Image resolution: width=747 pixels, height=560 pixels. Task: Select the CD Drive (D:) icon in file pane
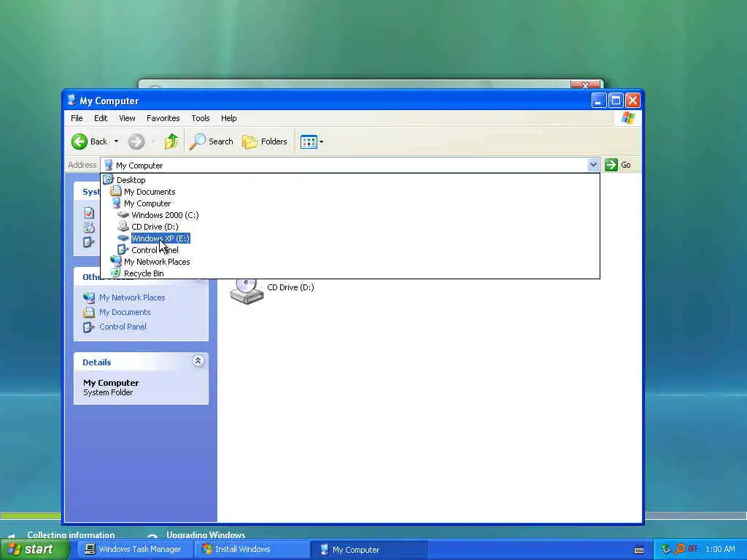pos(247,291)
